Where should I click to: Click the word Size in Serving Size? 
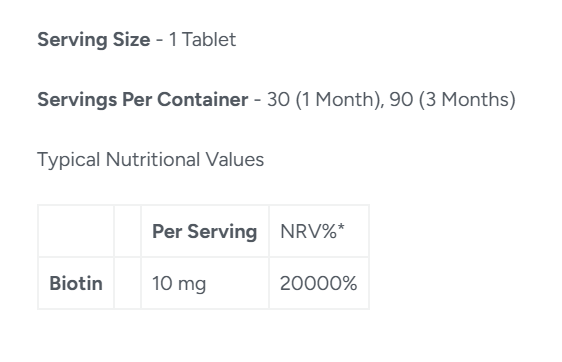point(132,39)
